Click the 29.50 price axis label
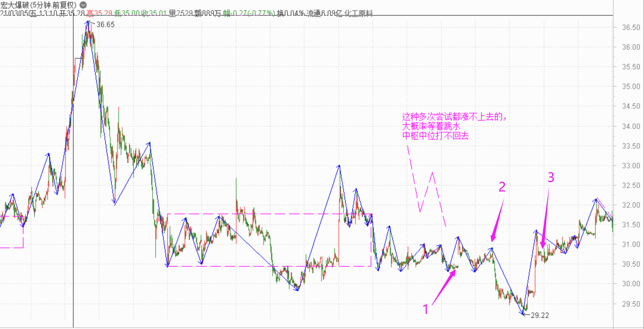 [x=631, y=304]
